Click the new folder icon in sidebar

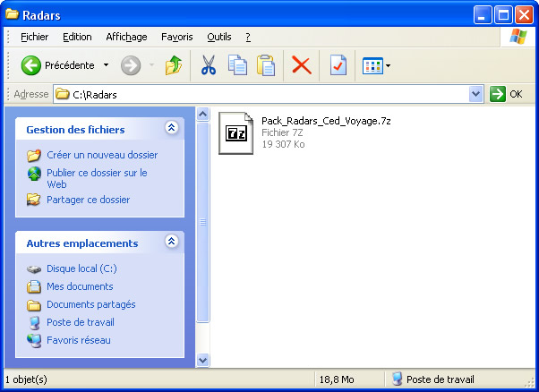[x=34, y=156]
